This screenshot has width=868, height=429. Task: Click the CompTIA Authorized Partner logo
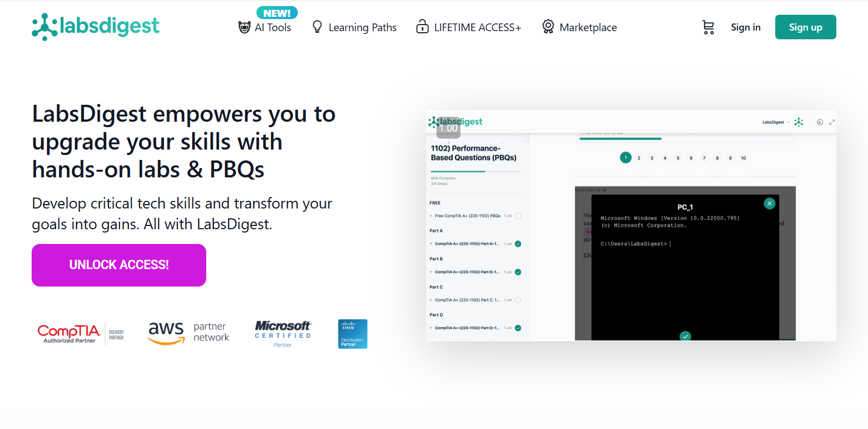[x=81, y=333]
